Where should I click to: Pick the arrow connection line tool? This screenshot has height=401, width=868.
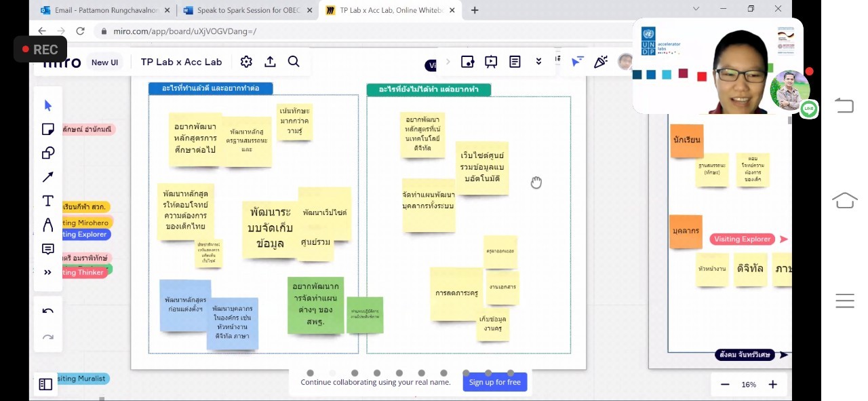pyautogui.click(x=48, y=177)
